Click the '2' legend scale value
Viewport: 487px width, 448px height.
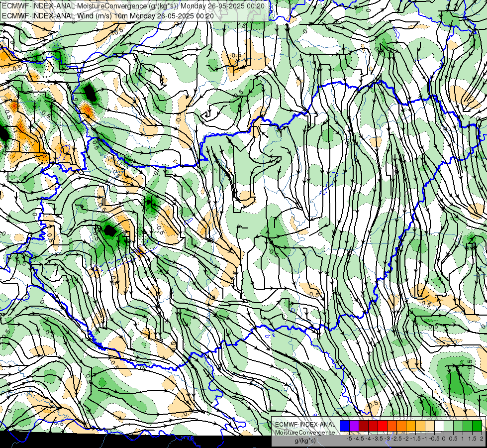click(482, 439)
